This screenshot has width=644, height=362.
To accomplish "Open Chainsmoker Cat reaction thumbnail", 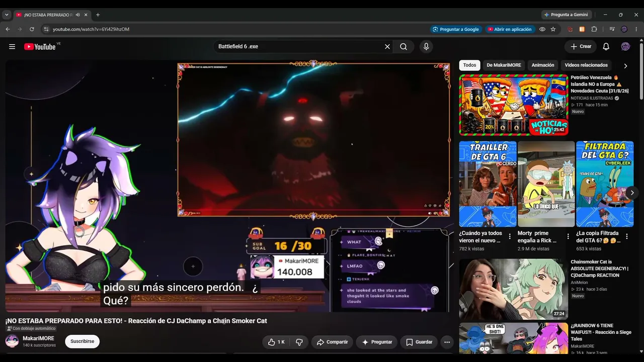I will pos(514,289).
